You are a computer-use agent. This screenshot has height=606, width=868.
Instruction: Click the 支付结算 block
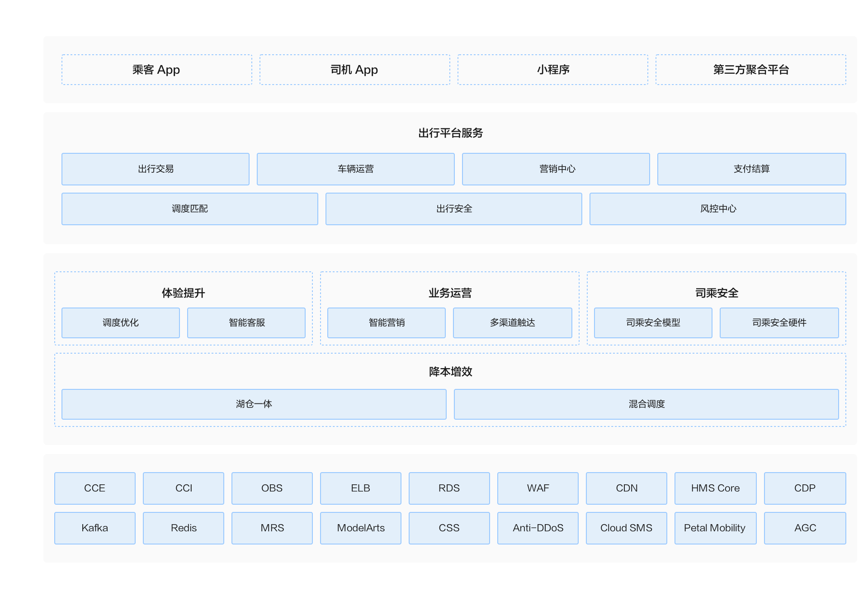[x=751, y=169]
